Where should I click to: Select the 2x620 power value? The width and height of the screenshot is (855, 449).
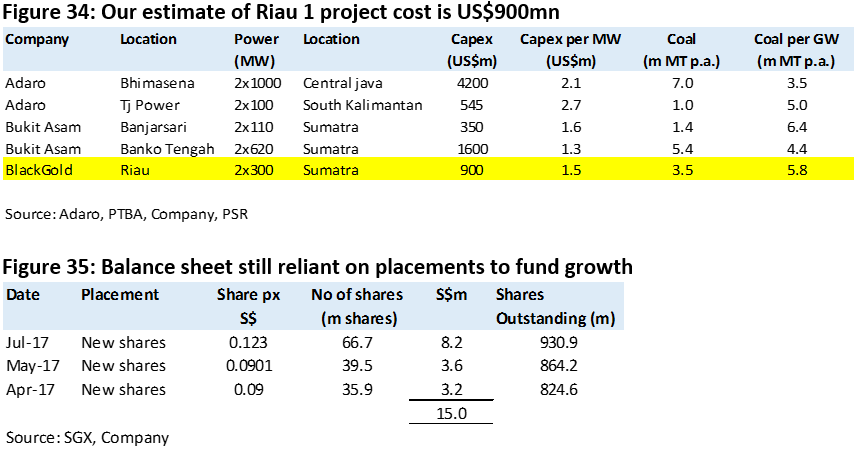pos(254,149)
